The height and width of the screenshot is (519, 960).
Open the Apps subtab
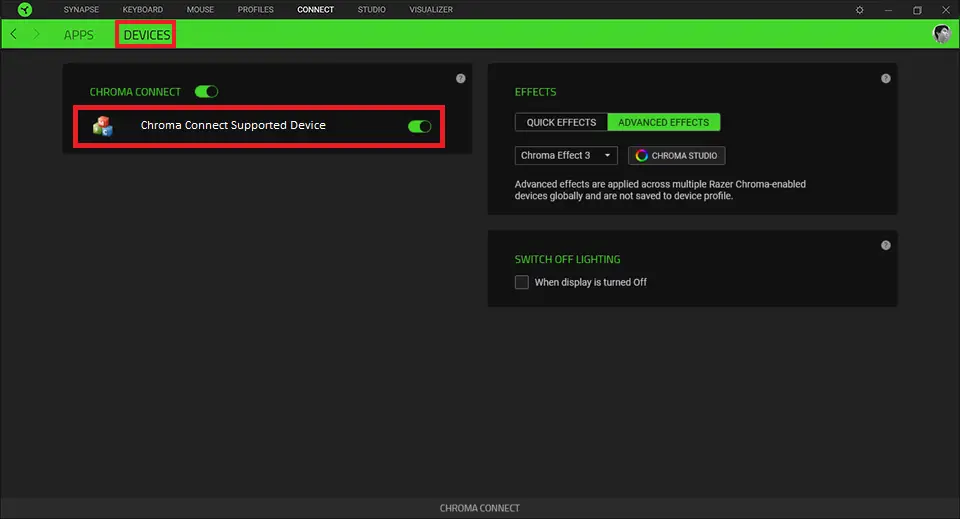click(x=79, y=35)
